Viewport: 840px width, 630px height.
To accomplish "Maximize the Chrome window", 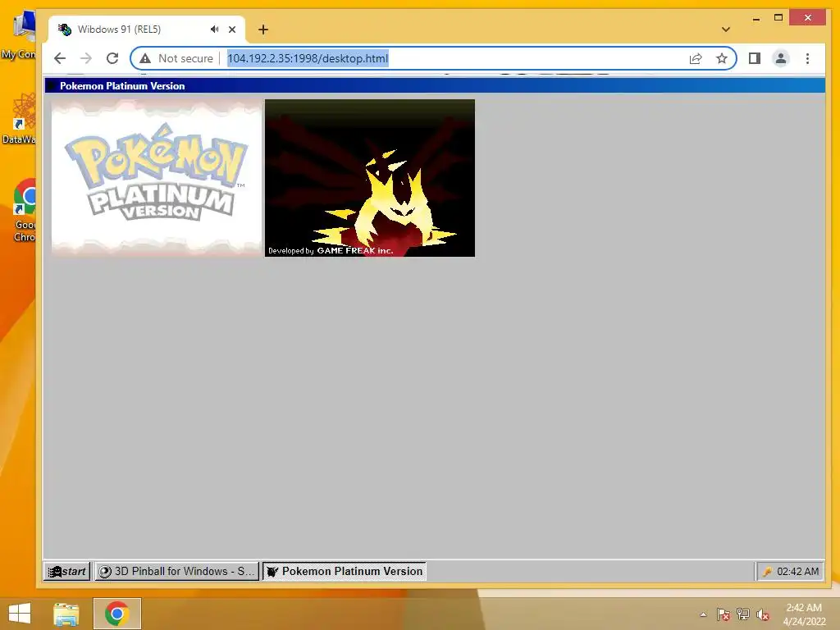I will pos(778,18).
